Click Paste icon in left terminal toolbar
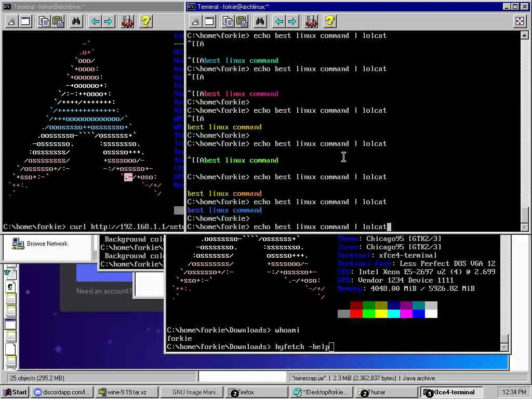This screenshot has width=532, height=399. [x=58, y=22]
